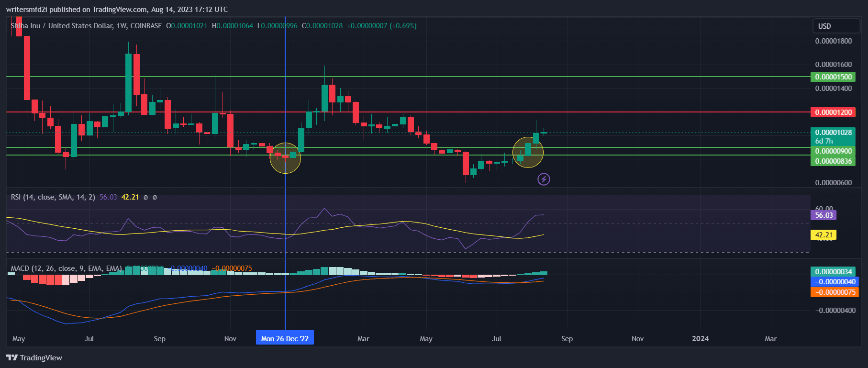This screenshot has width=868, height=368.
Task: Click the 2024 label on the time axis
Action: coord(700,338)
